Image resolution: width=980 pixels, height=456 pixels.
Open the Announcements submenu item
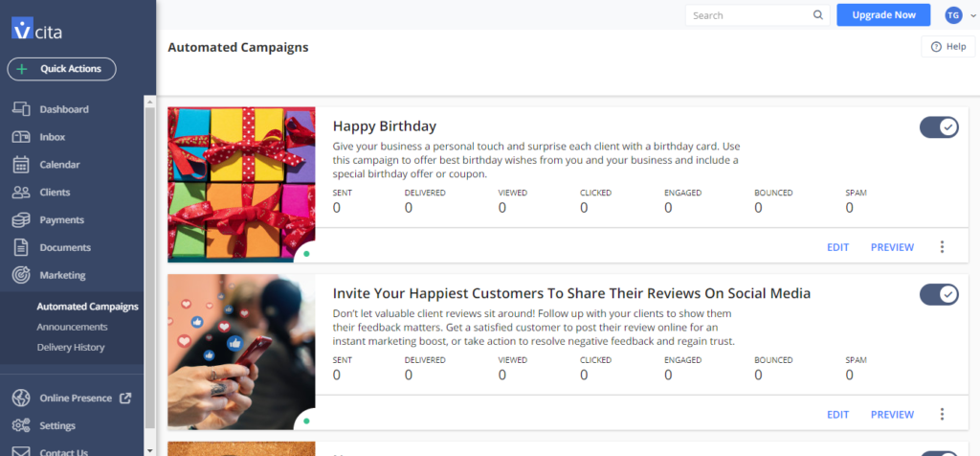[72, 327]
